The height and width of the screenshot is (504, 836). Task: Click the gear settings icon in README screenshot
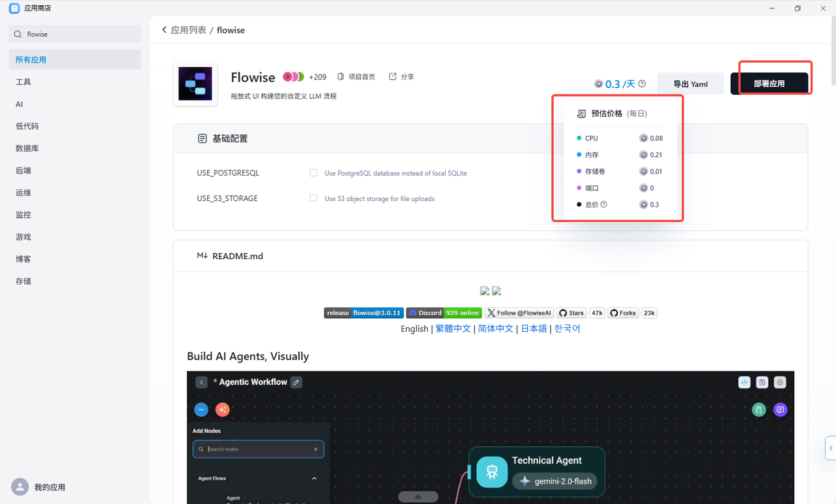(x=780, y=383)
